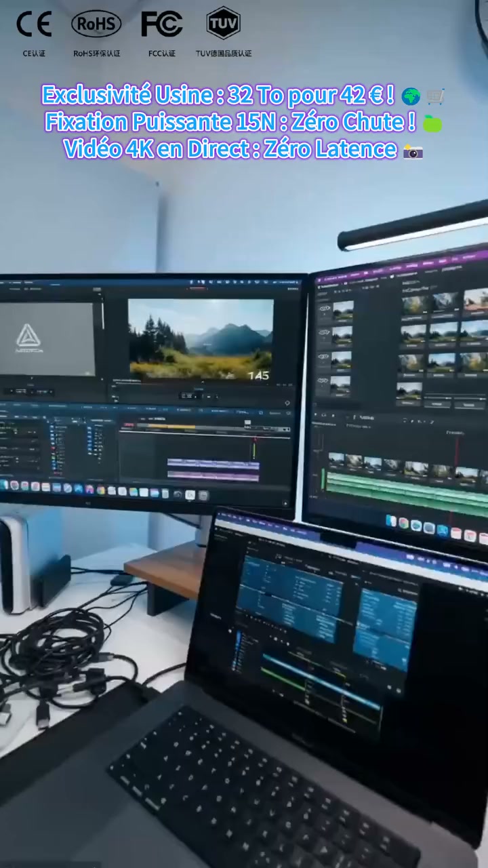Open the last icon in left monitor dock

[x=203, y=495]
